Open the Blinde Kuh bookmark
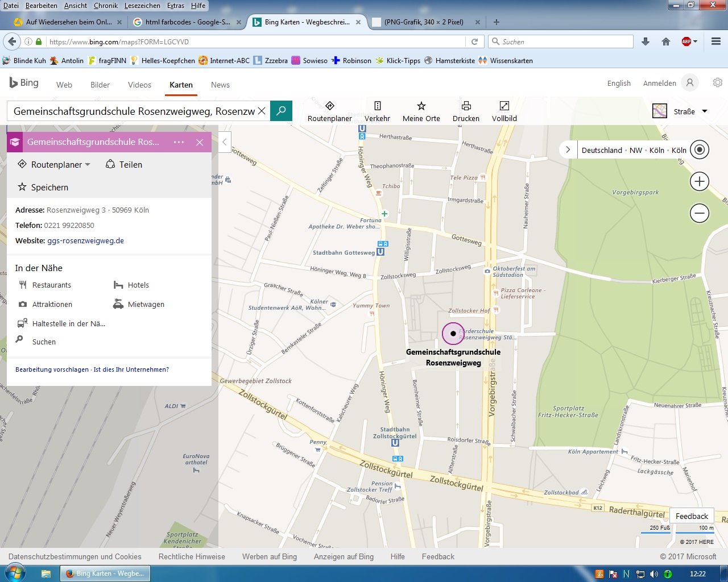The image size is (728, 582). [24, 61]
